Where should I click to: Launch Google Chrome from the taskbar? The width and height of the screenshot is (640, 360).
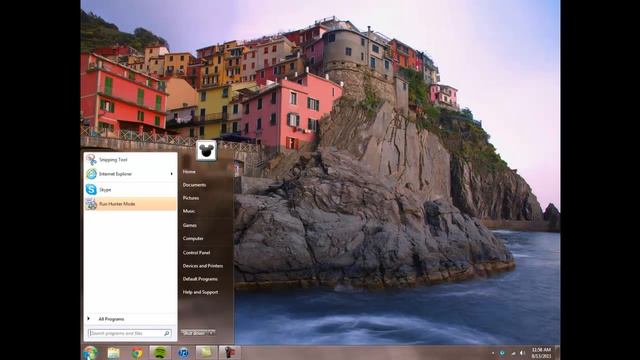(x=137, y=353)
